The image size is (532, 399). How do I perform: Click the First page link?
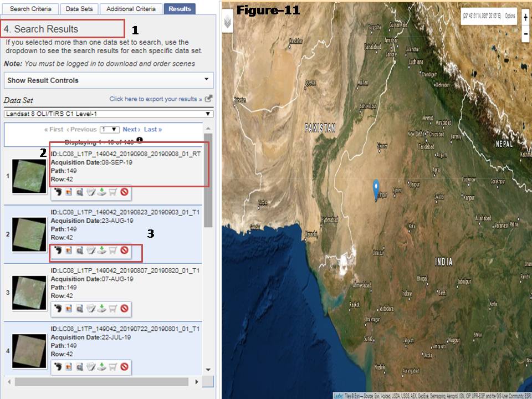pyautogui.click(x=54, y=129)
